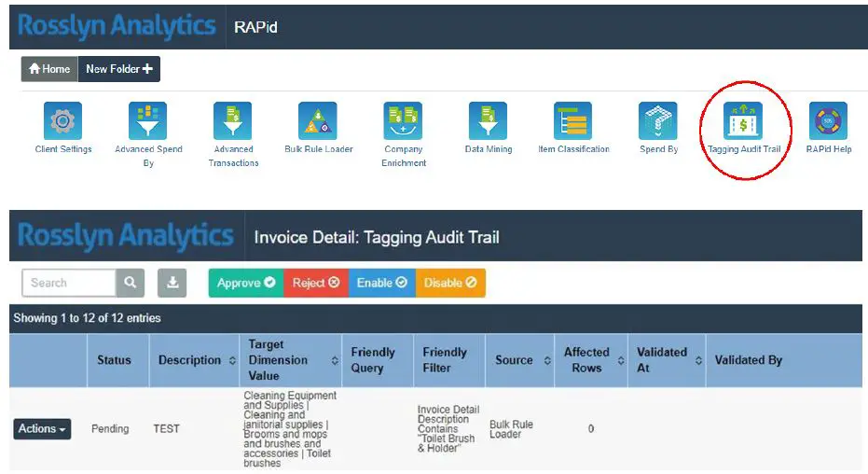Screen dimensions: 868x474
Task: Select the TEST description cell
Action: tap(166, 429)
